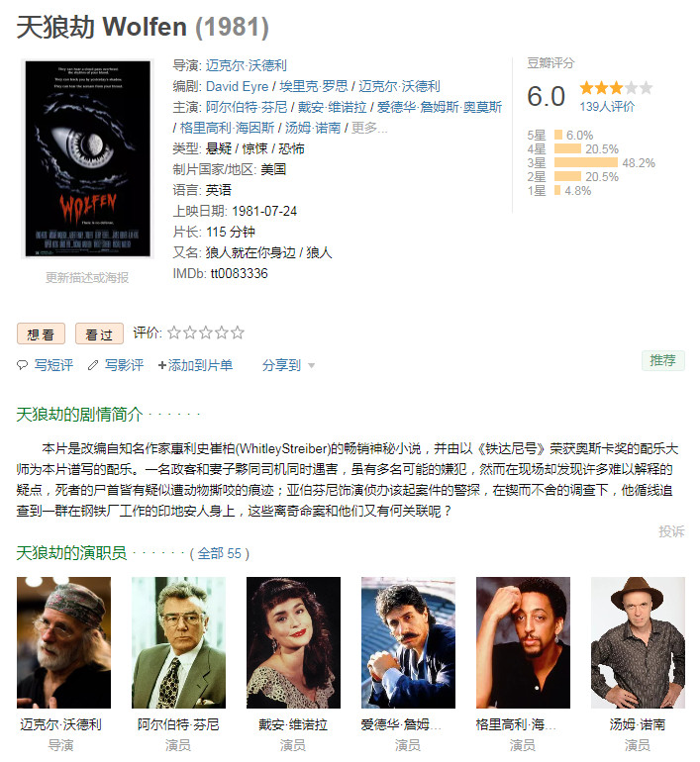
Task: Expand the 分享到 dropdown
Action: 288,365
